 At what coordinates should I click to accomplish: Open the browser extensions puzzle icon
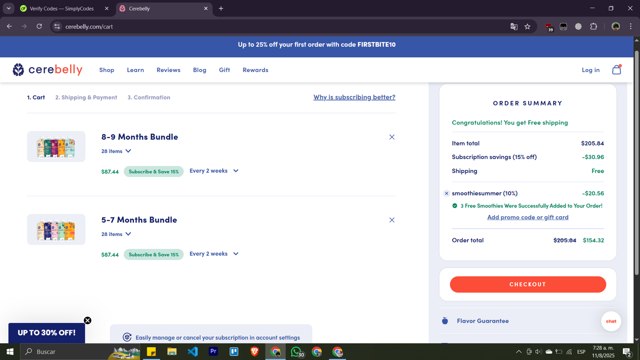tap(593, 27)
